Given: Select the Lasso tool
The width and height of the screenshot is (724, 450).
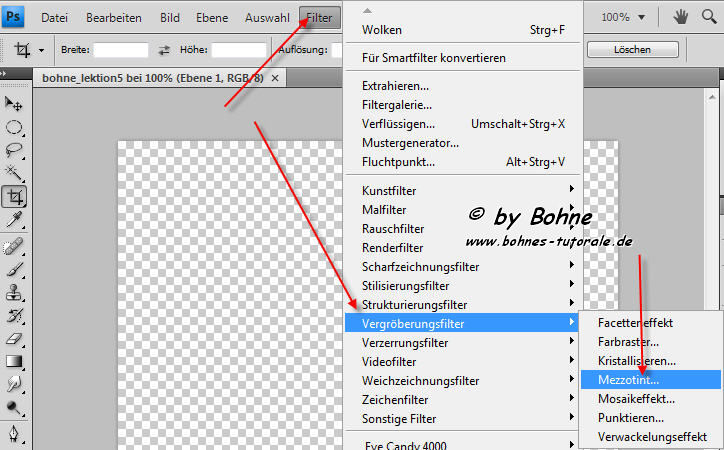Looking at the screenshot, I should click(15, 150).
